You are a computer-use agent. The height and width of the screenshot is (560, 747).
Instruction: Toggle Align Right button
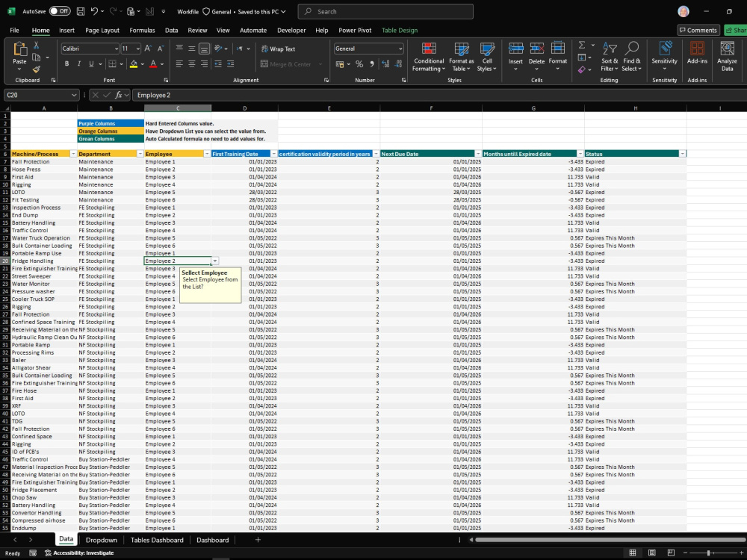(204, 63)
